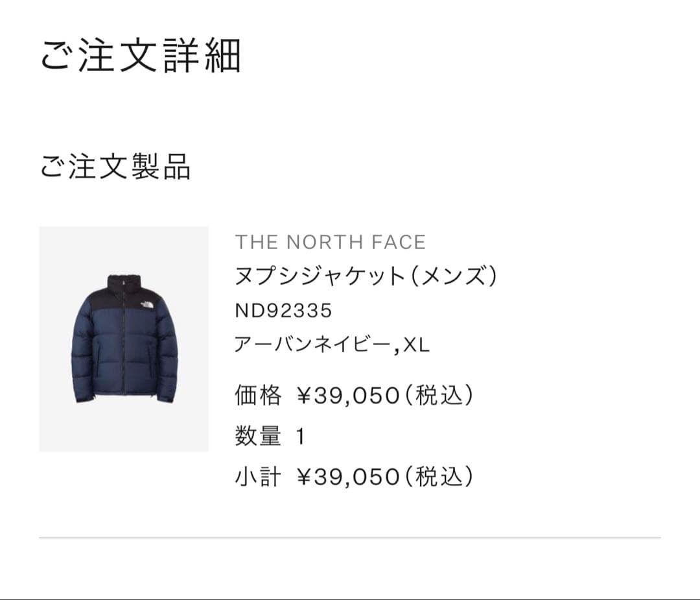Screen dimensions: 700x600
Task: Click the XL size text
Action: click(x=416, y=345)
